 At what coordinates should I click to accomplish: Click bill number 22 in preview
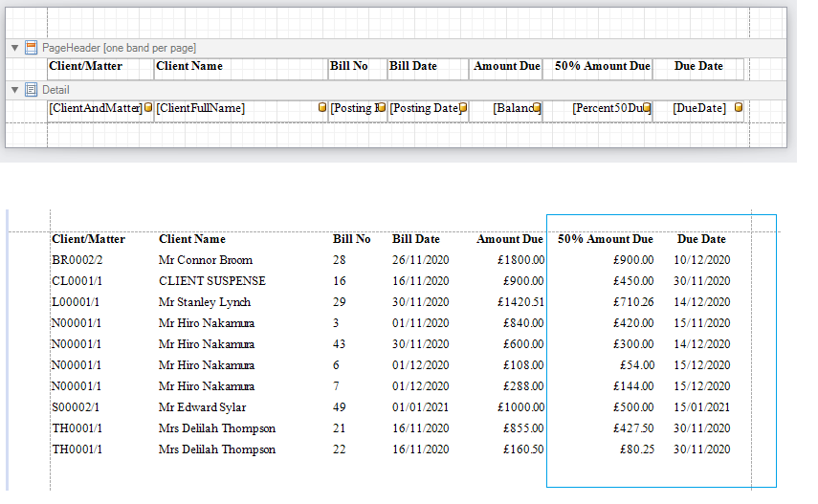(x=339, y=449)
